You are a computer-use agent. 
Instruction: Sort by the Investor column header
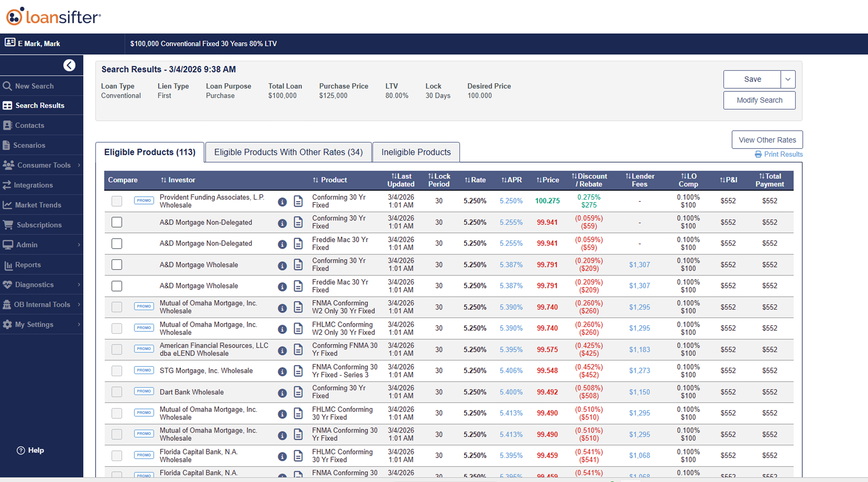178,180
